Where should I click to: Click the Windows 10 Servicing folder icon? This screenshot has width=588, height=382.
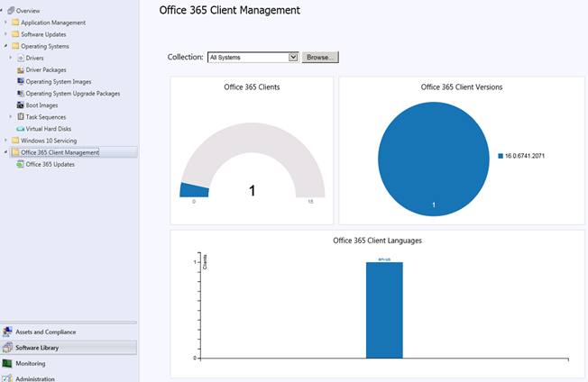click(15, 140)
